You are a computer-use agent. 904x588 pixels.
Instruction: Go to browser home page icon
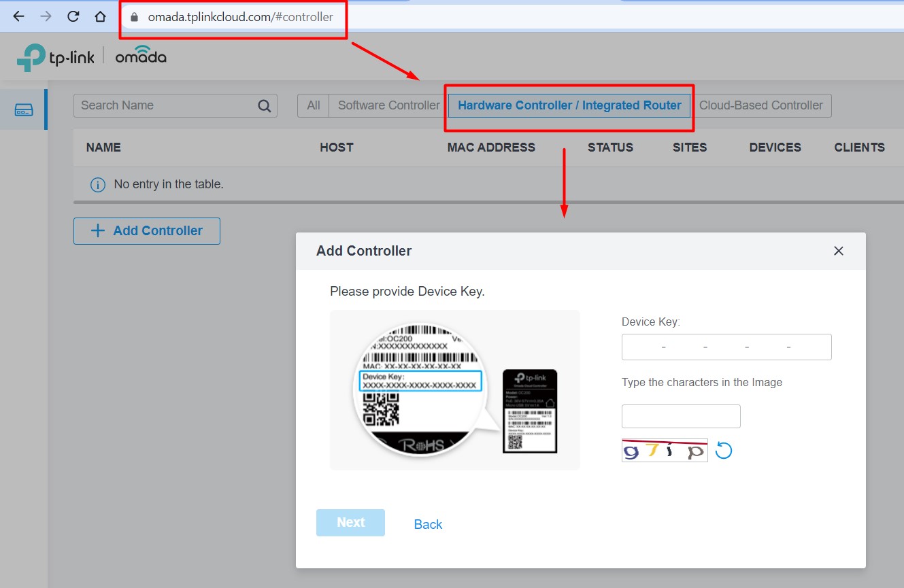[100, 17]
